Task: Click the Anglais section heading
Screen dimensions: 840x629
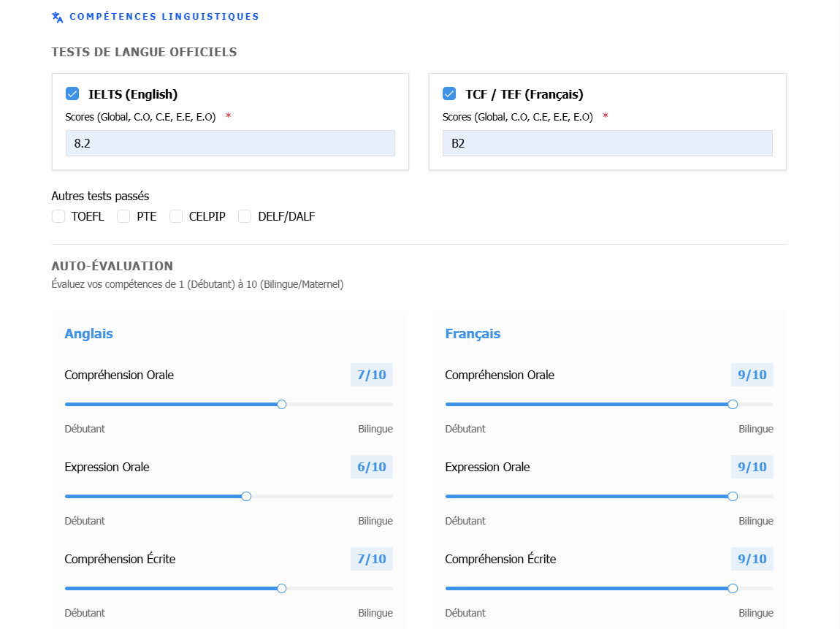Action: pyautogui.click(x=89, y=334)
